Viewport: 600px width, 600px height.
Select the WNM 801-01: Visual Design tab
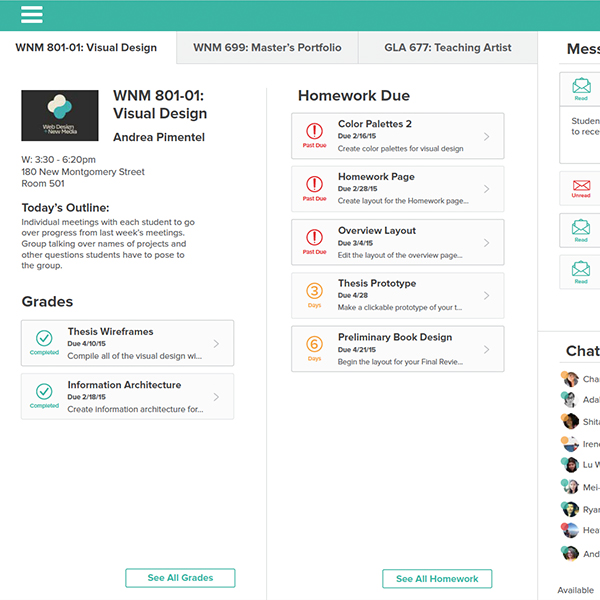[x=86, y=48]
